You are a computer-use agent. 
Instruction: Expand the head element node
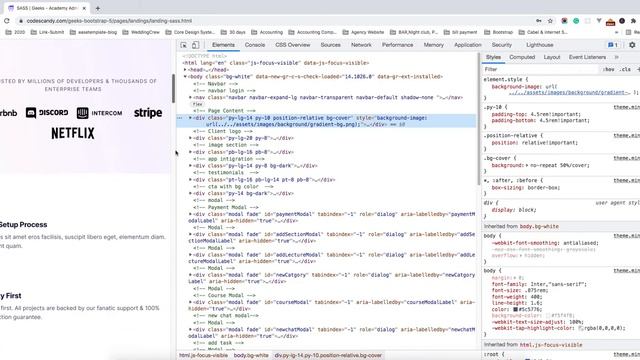tap(185, 70)
